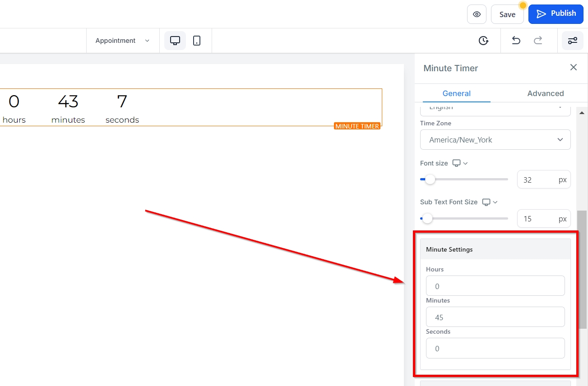
Task: Expand the Time Zone America/New_York dropdown
Action: (x=495, y=140)
